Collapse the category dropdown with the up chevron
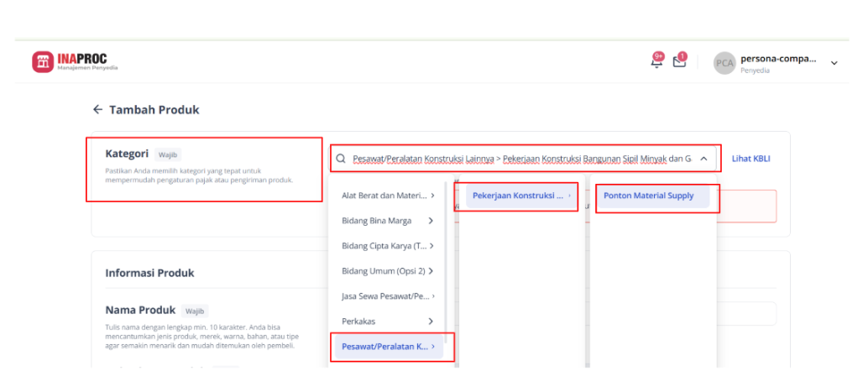Image resolution: width=868 pixels, height=392 pixels. pos(703,159)
